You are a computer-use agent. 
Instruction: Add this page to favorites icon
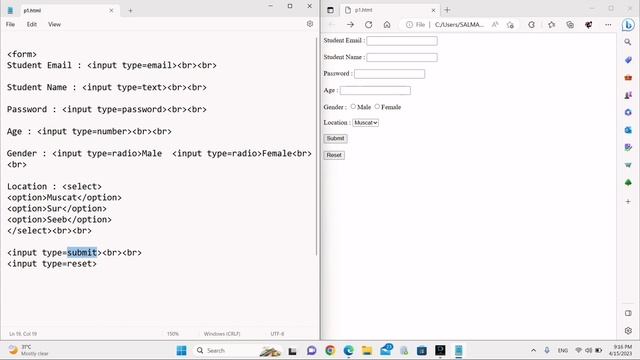(510, 25)
